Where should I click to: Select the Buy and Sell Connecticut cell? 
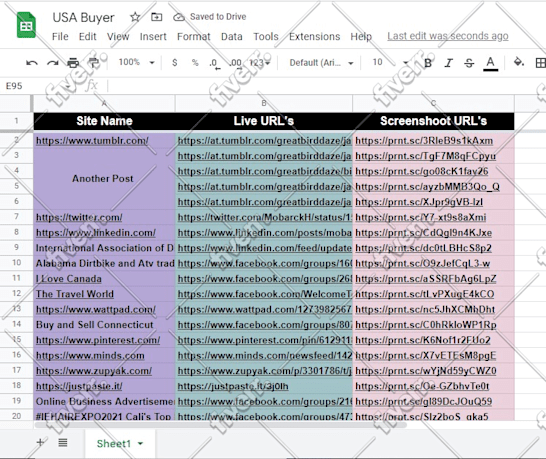pos(104,325)
